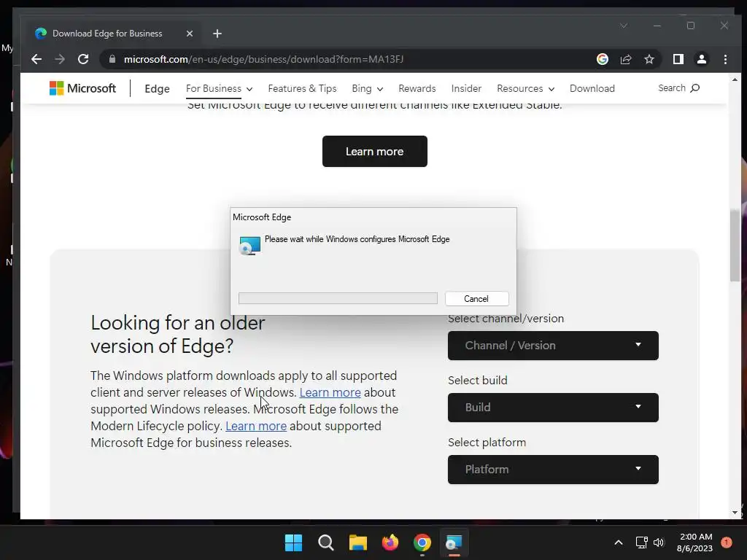Open clock showing 2:00 AM
Image resolution: width=747 pixels, height=560 pixels.
point(694,542)
